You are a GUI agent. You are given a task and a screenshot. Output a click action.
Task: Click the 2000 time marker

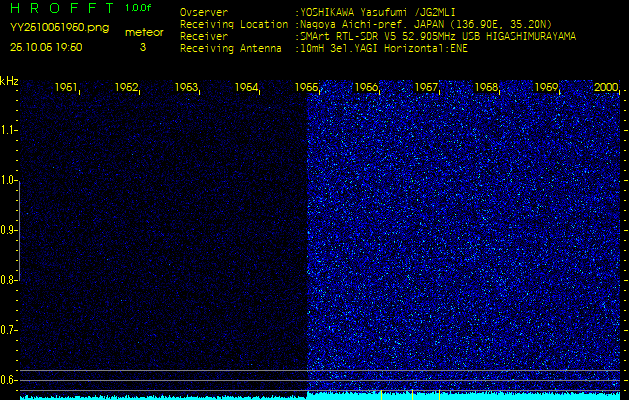(606, 88)
